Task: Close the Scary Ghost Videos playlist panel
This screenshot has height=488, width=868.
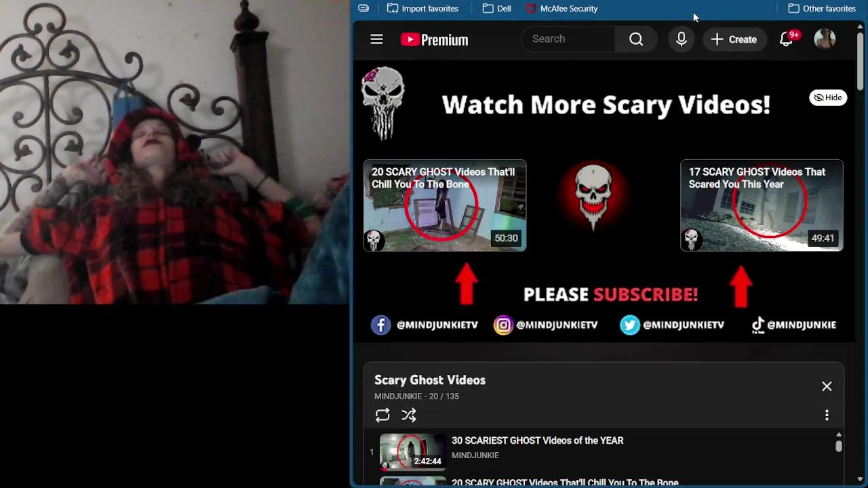Action: click(x=827, y=386)
